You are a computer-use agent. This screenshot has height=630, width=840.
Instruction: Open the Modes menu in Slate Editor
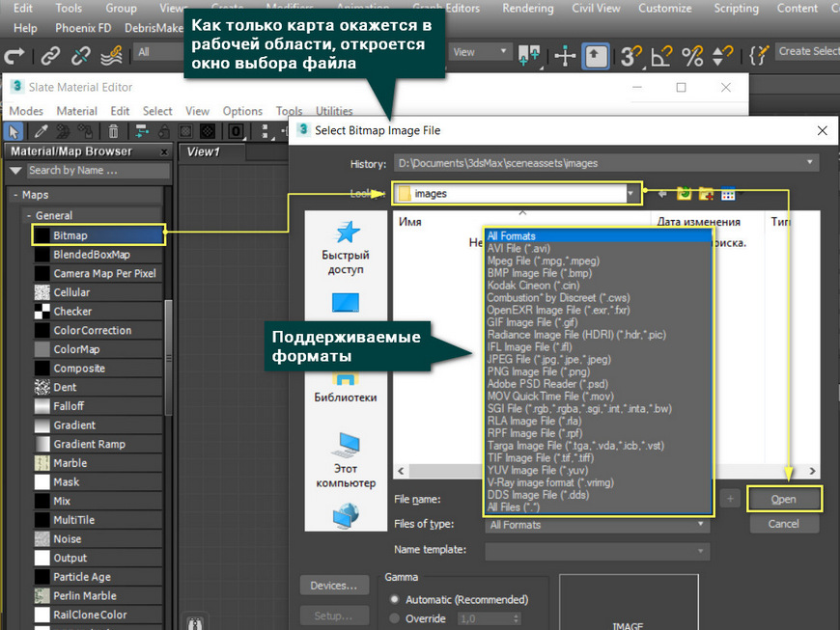pos(26,111)
